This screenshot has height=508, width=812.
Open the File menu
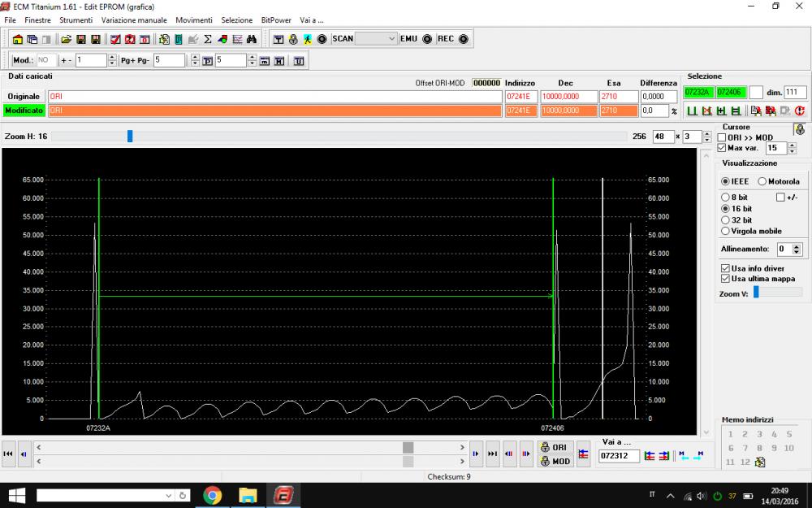click(10, 20)
